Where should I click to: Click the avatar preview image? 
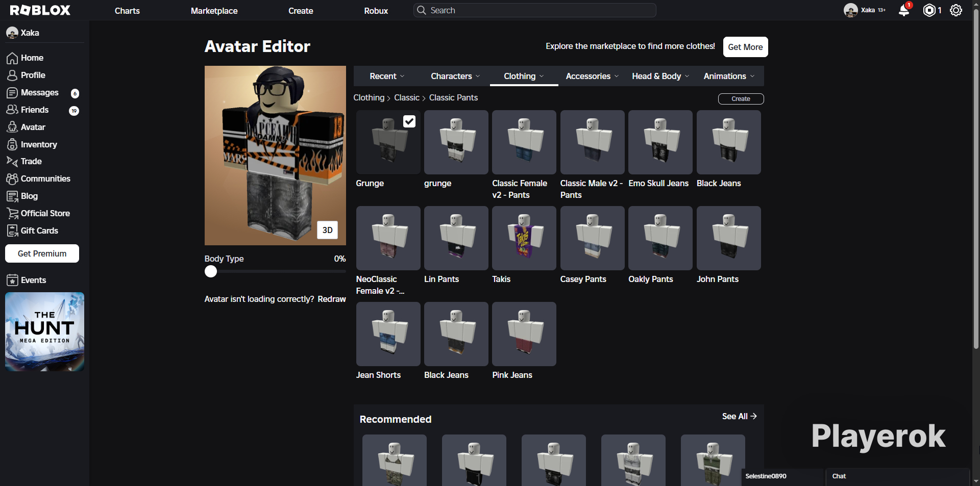pos(275,156)
